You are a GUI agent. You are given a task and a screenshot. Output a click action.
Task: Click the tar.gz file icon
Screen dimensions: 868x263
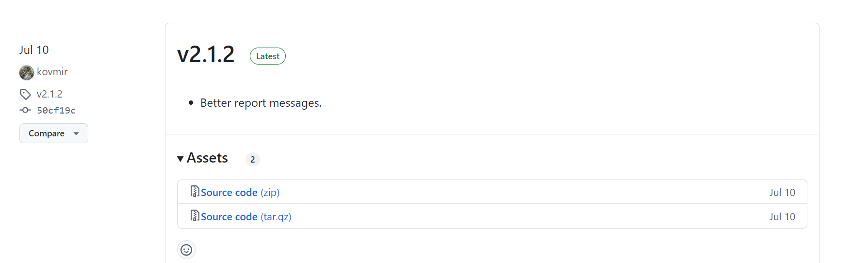[195, 216]
